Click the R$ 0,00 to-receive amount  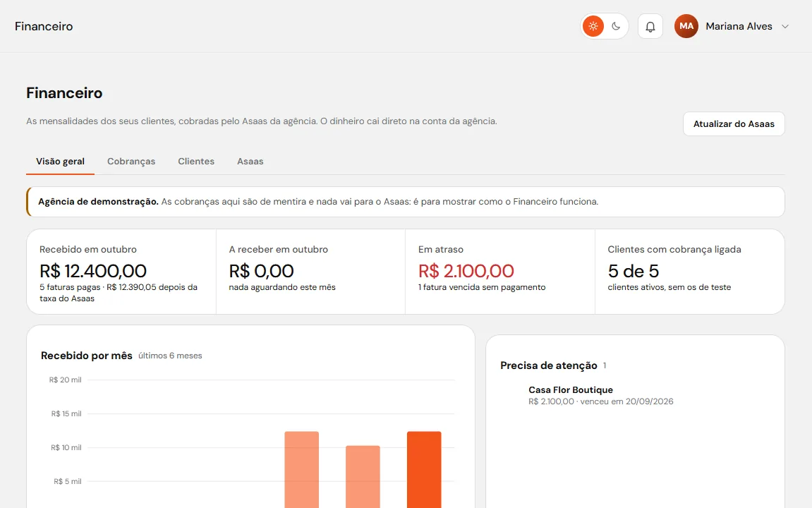coord(262,271)
